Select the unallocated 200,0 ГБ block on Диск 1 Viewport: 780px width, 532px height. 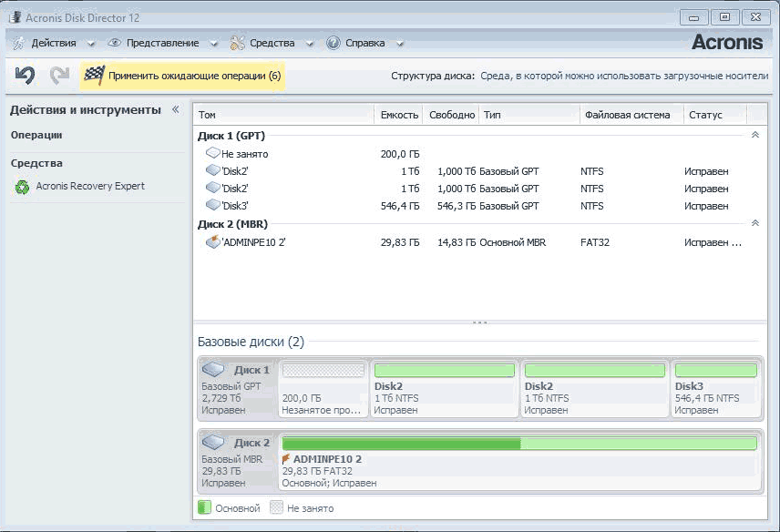click(x=323, y=388)
